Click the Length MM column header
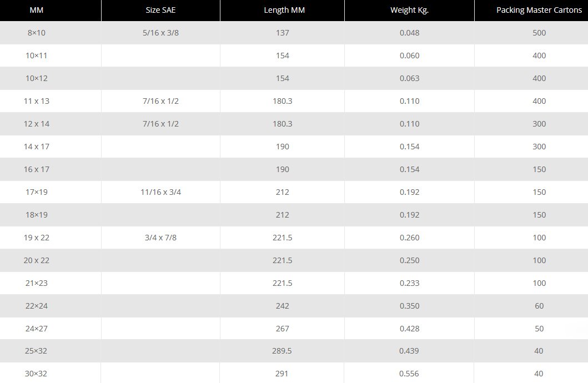Screen dimensions: 588x383 tap(282, 11)
